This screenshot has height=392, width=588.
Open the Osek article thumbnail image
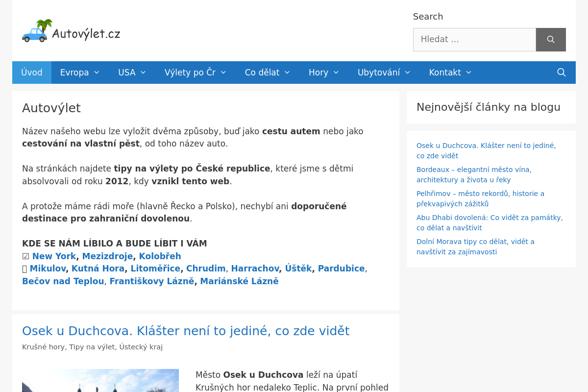(100, 381)
